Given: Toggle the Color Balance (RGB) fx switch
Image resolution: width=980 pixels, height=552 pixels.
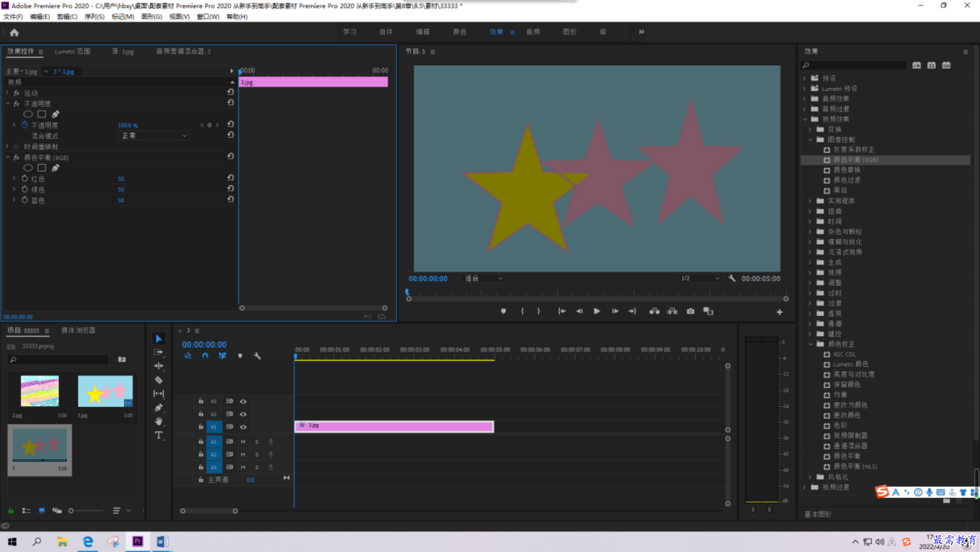Looking at the screenshot, I should coord(16,157).
